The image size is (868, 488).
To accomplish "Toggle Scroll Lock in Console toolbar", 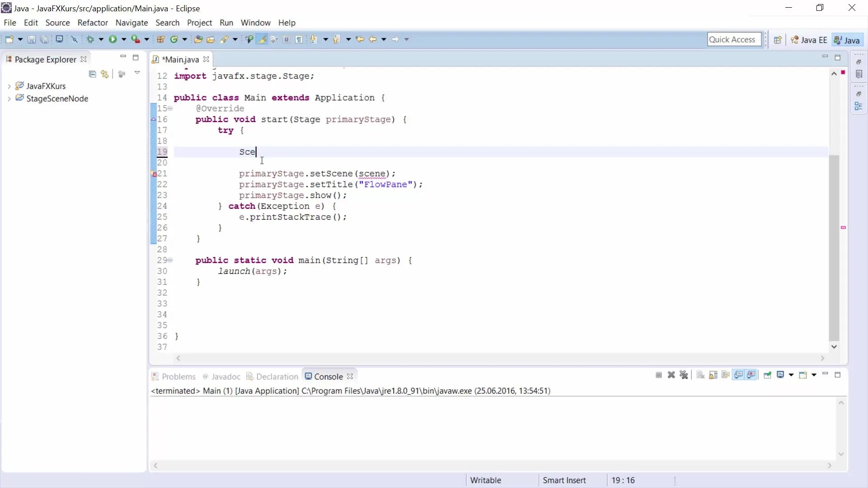I will pyautogui.click(x=713, y=375).
